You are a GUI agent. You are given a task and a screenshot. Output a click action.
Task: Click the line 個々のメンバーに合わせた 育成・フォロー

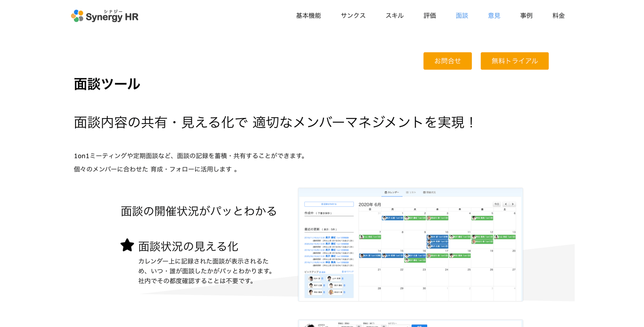(x=134, y=169)
